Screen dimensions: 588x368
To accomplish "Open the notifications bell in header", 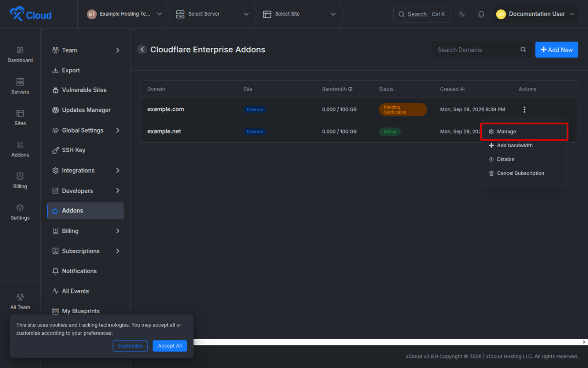I will [481, 14].
